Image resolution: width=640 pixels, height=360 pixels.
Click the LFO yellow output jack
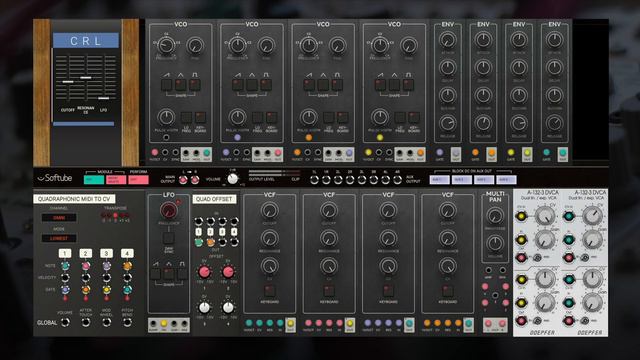(164, 324)
